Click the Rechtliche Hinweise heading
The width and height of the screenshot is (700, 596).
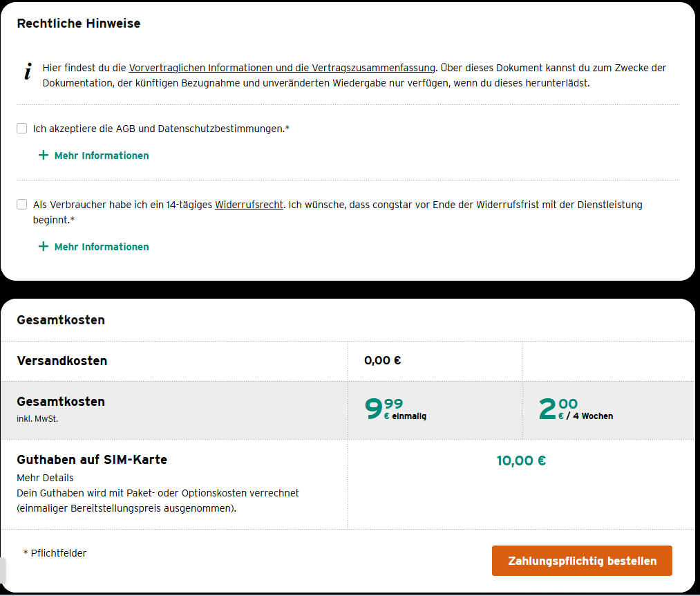click(79, 24)
